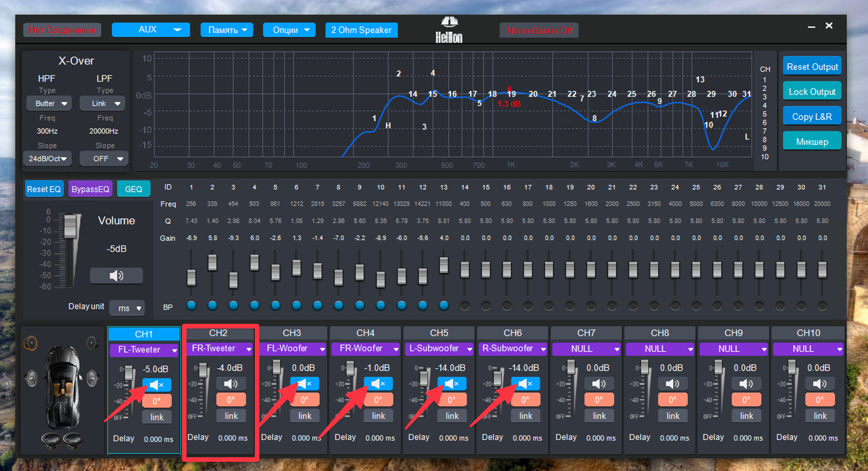Toggle BP bypass dot for band 1
The image size is (868, 471).
point(191,306)
